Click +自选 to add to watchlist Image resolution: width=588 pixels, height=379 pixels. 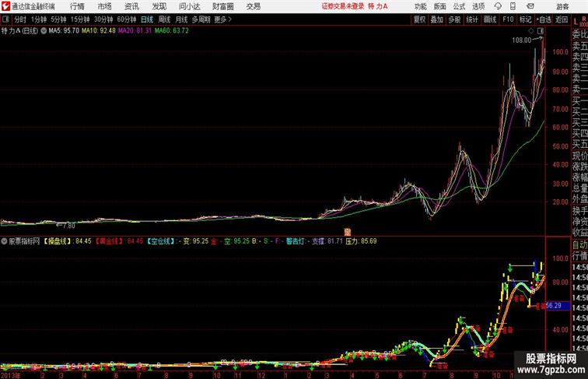(544, 19)
